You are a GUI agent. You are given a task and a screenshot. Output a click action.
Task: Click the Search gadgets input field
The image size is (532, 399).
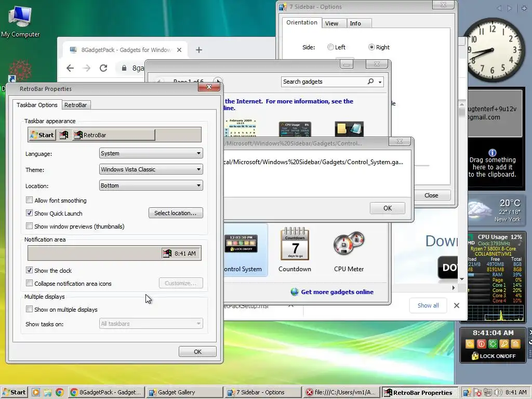[324, 82]
